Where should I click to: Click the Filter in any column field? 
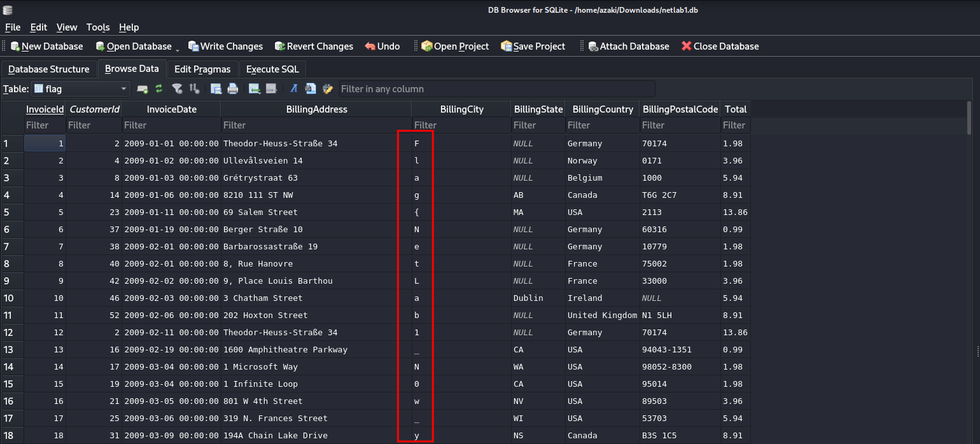496,89
